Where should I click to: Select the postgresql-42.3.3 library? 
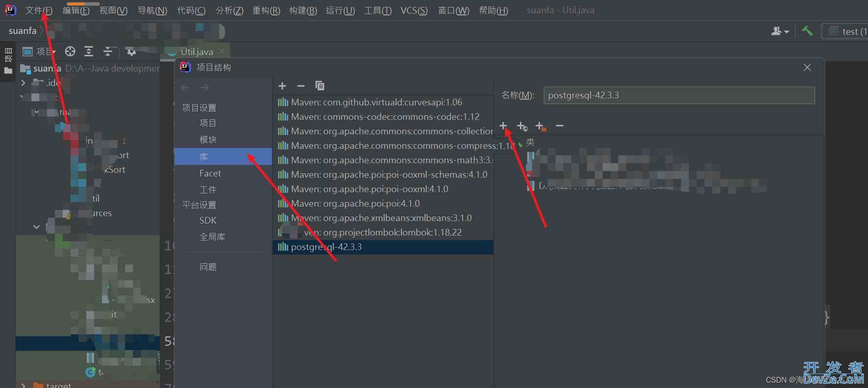383,247
